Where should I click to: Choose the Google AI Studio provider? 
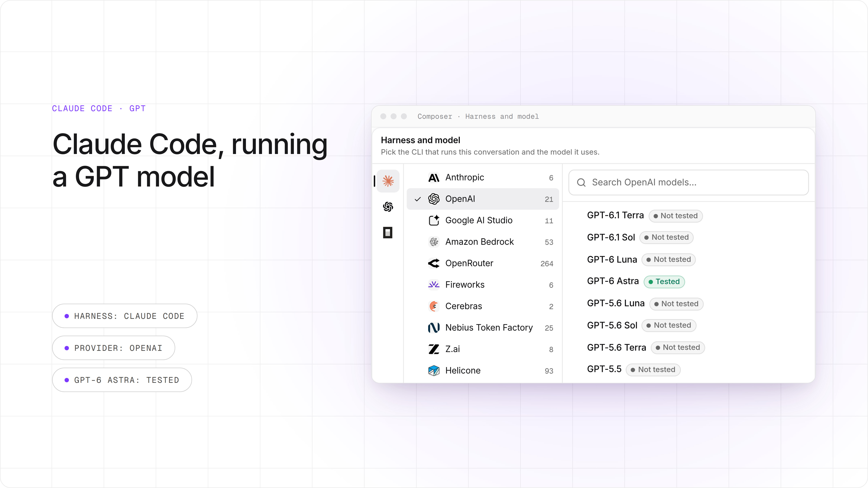(x=482, y=220)
